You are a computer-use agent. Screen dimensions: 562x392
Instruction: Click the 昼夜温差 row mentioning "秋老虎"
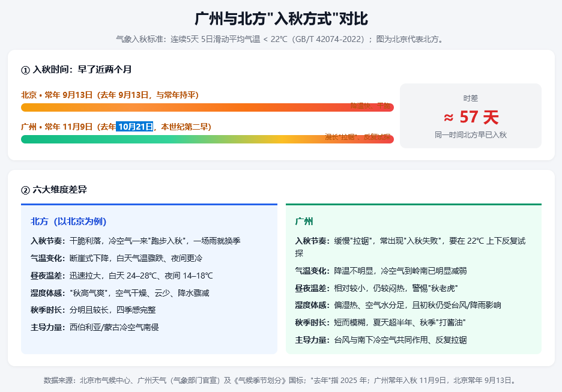coord(376,288)
